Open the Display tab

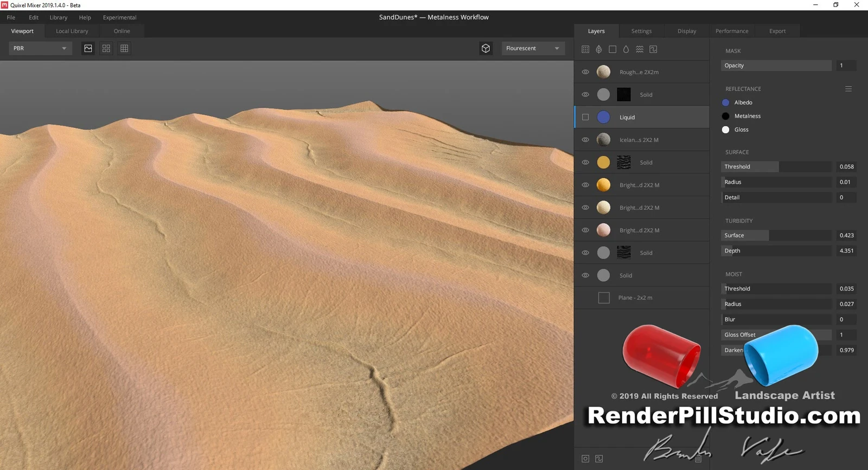tap(687, 31)
